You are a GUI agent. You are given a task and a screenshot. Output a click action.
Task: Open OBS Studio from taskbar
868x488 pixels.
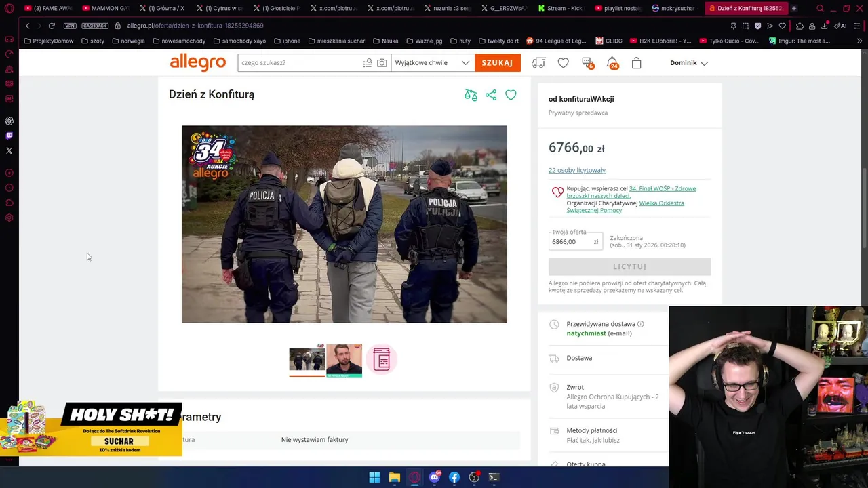(474, 477)
